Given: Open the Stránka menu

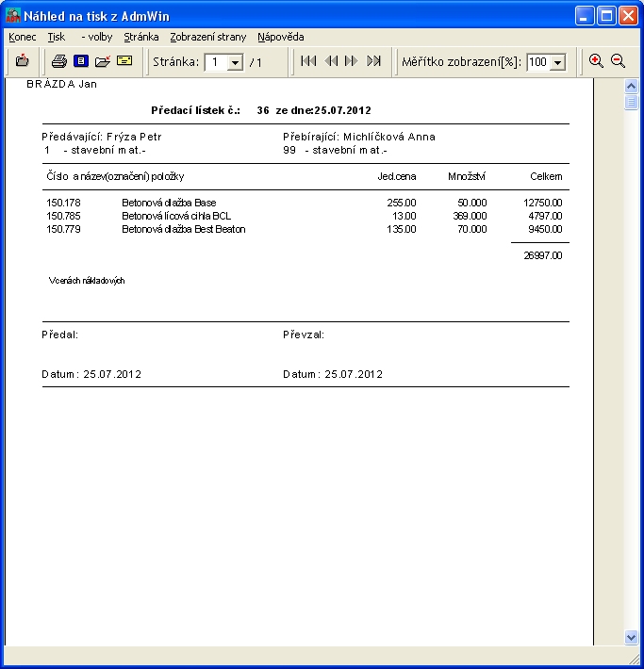Looking at the screenshot, I should pyautogui.click(x=141, y=37).
